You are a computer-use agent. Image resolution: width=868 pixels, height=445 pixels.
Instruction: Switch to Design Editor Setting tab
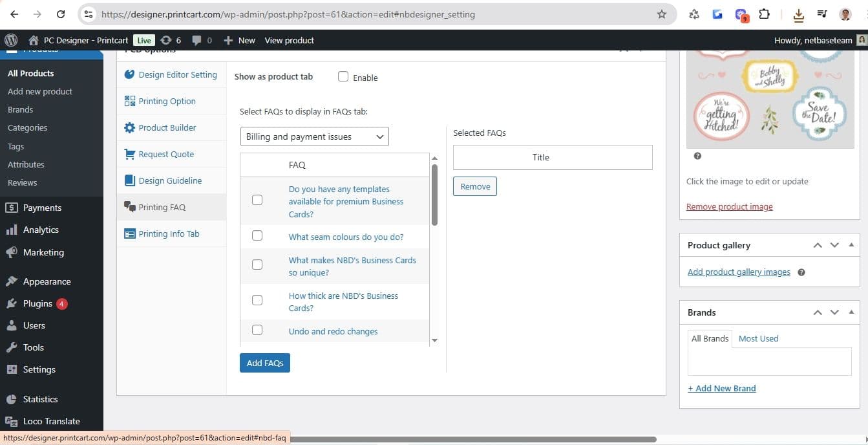tap(171, 74)
